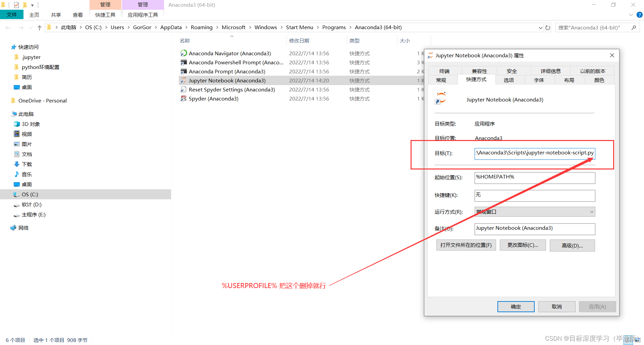
Task: Click the 视频 library icon
Action: (17, 134)
